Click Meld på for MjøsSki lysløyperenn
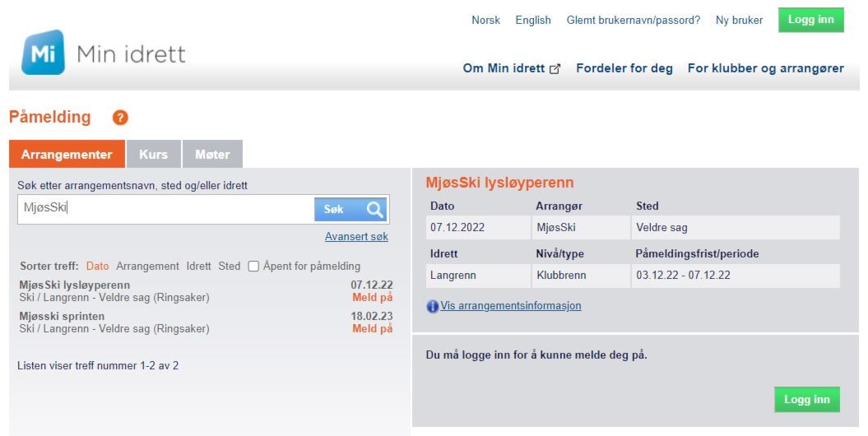The image size is (868, 436). tap(373, 297)
